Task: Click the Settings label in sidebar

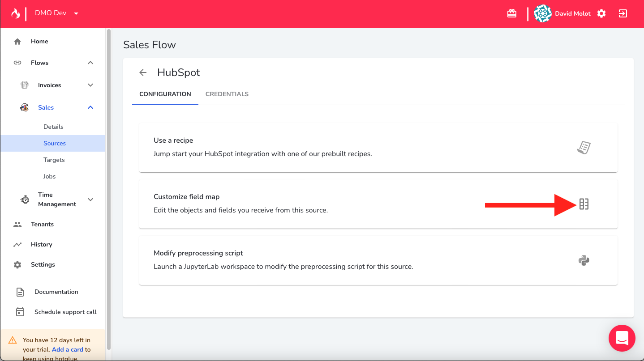Action: pos(43,265)
